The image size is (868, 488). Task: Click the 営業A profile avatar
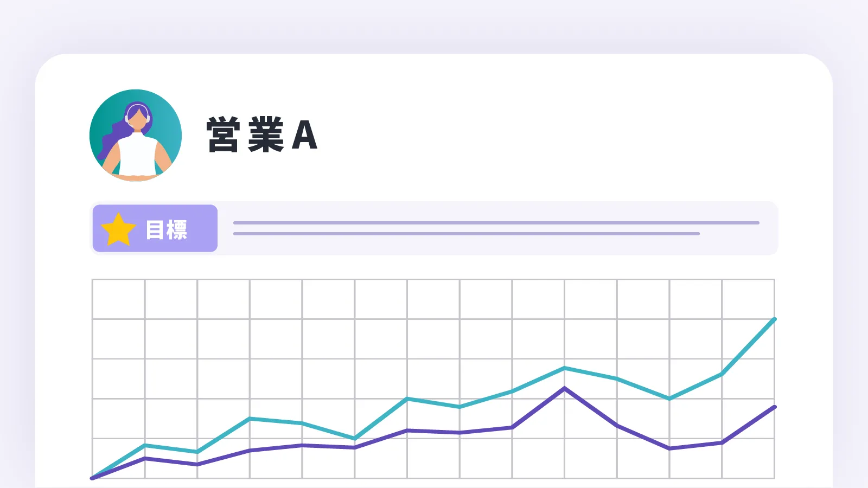click(136, 136)
